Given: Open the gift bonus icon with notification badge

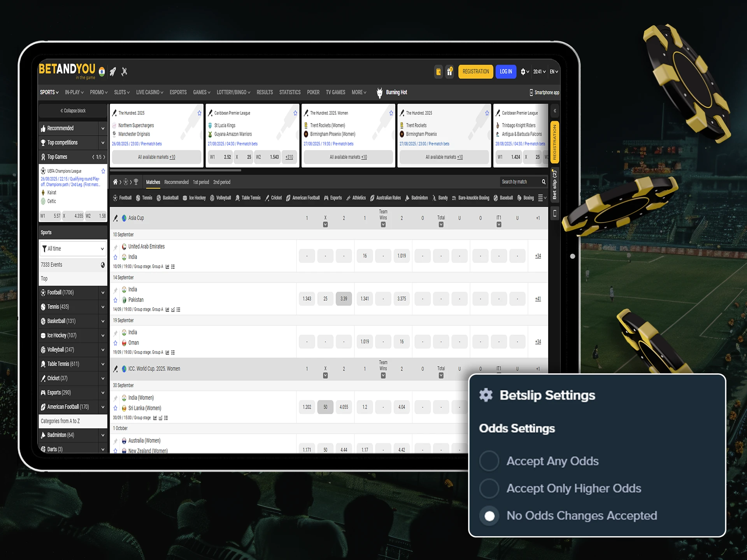Looking at the screenshot, I should point(450,72).
